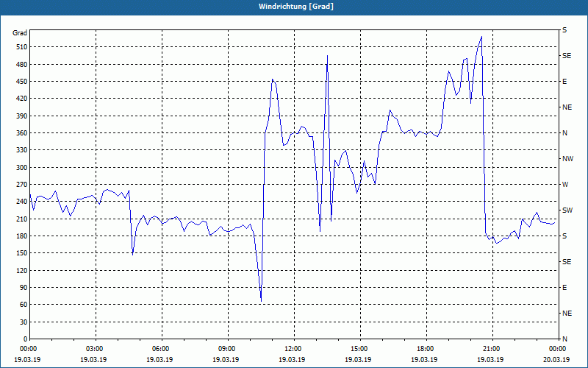
Task: Select the 210 y-axis tick label
Action: [x=22, y=219]
